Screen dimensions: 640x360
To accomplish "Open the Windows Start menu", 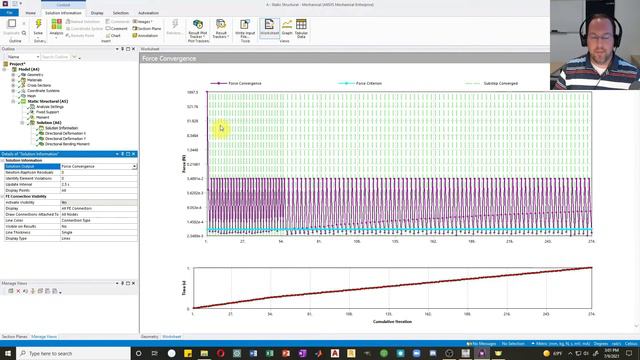I will 8,353.
